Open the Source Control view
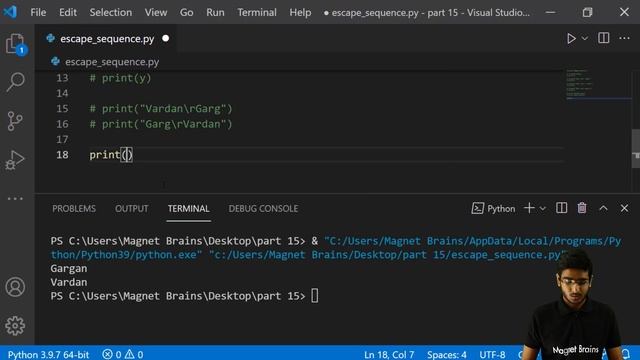640x360 pixels. (16, 121)
